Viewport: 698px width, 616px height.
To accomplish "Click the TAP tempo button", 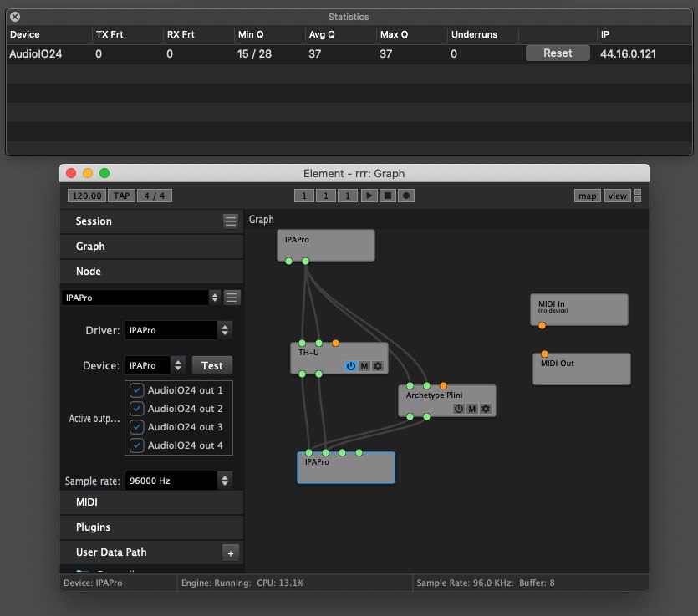I will click(121, 196).
